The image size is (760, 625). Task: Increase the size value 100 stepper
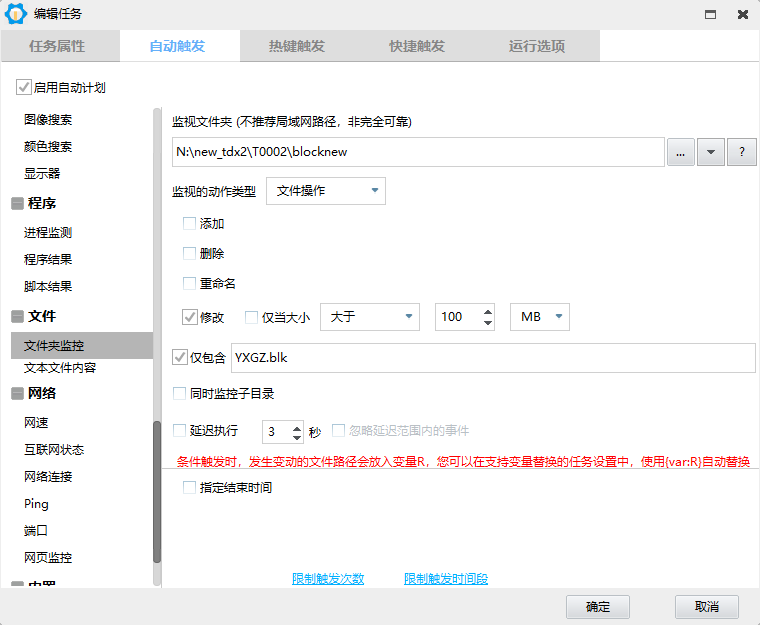[488, 312]
